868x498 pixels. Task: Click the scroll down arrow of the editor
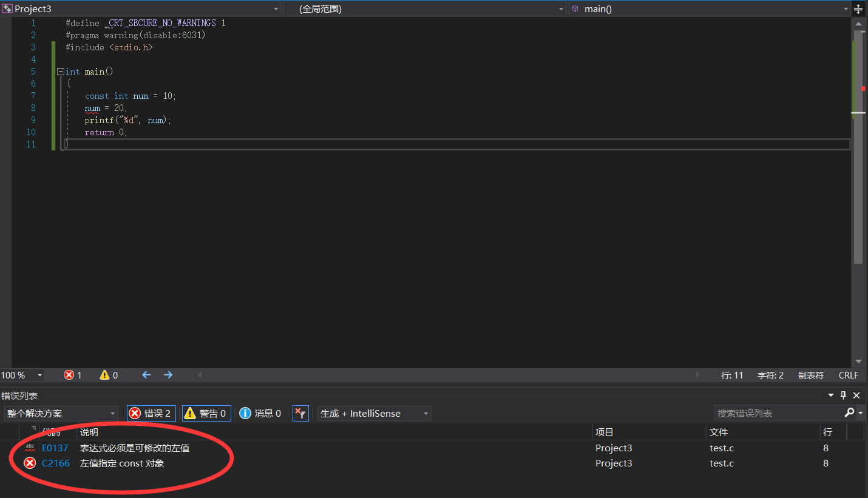point(858,362)
